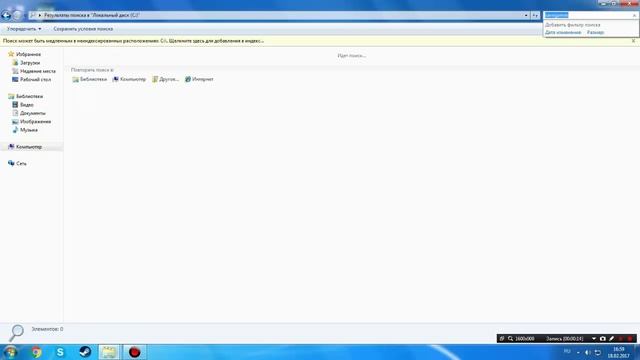Stop recording with the bright red button
640x360 pixels.
click(630, 338)
